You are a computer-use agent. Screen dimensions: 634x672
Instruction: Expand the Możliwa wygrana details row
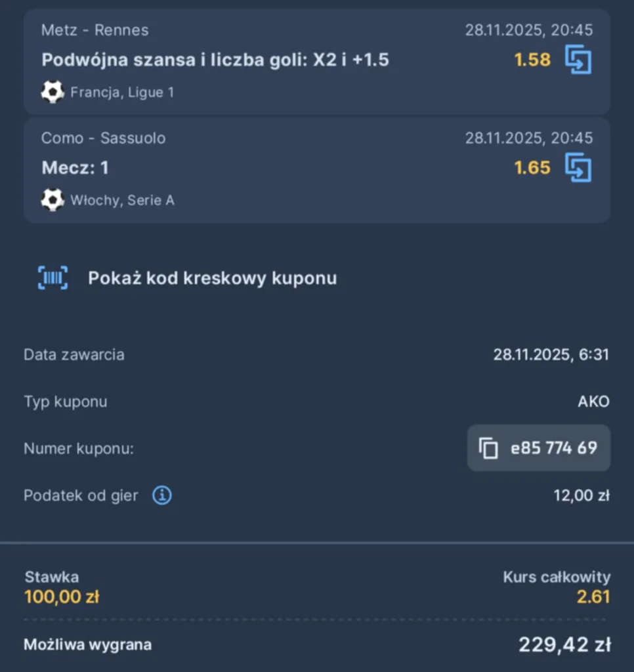pyautogui.click(x=317, y=644)
